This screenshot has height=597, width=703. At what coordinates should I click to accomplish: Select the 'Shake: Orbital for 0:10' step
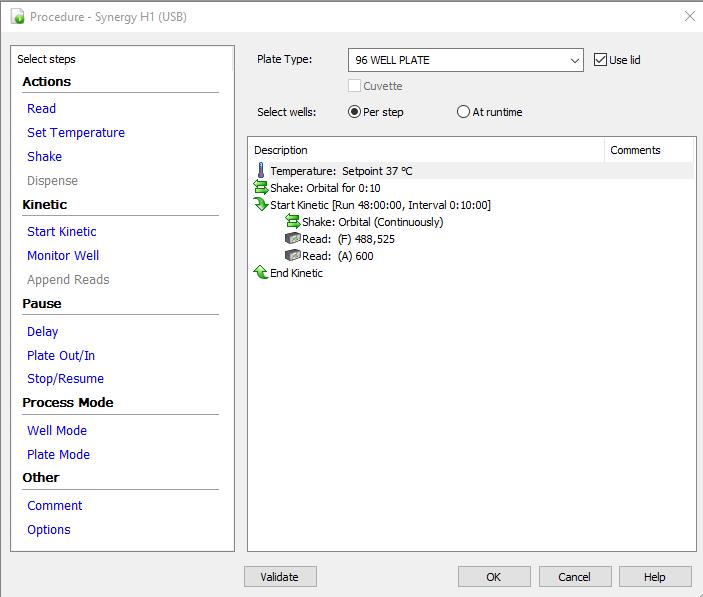point(325,188)
